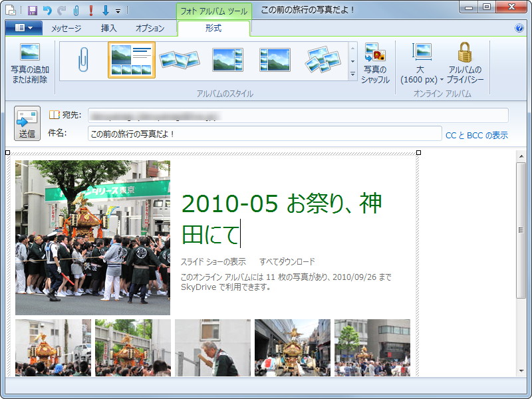Mark message as high priority

[91, 11]
